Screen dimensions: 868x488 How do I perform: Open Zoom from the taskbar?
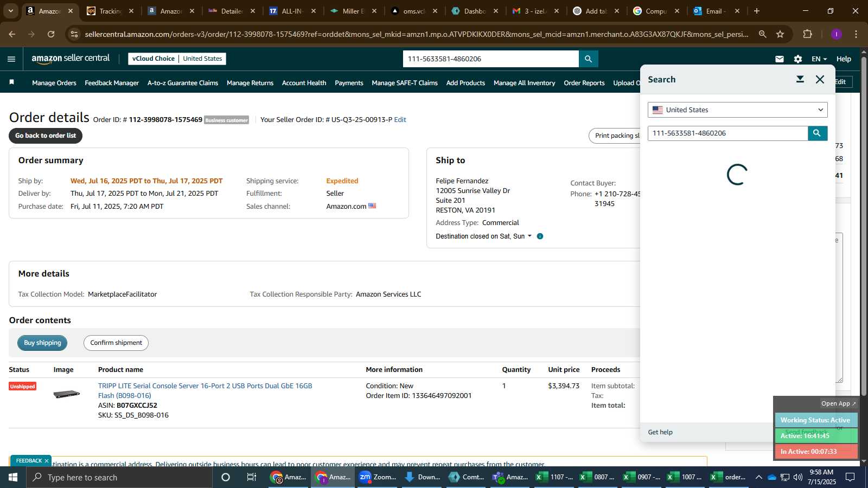point(378,477)
